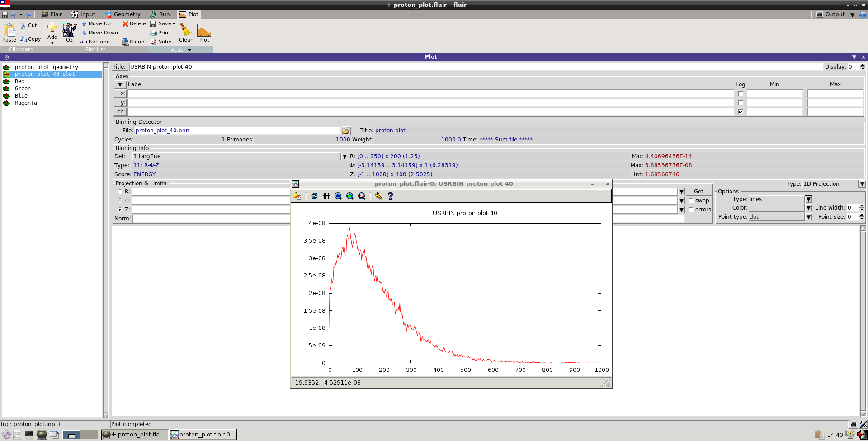Screen dimensions: 868x441
Task: Open the Point type dropdown
Action: [x=808, y=217]
